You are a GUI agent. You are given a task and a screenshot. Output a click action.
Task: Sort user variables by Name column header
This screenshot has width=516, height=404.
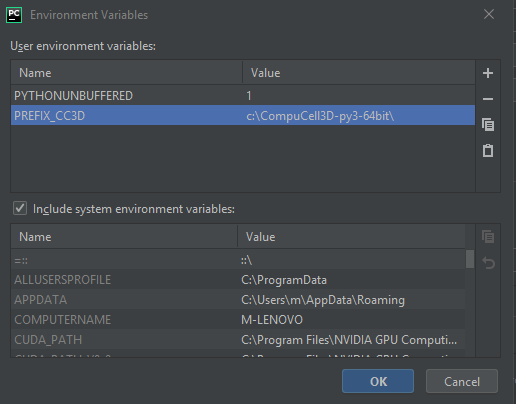pyautogui.click(x=127, y=73)
